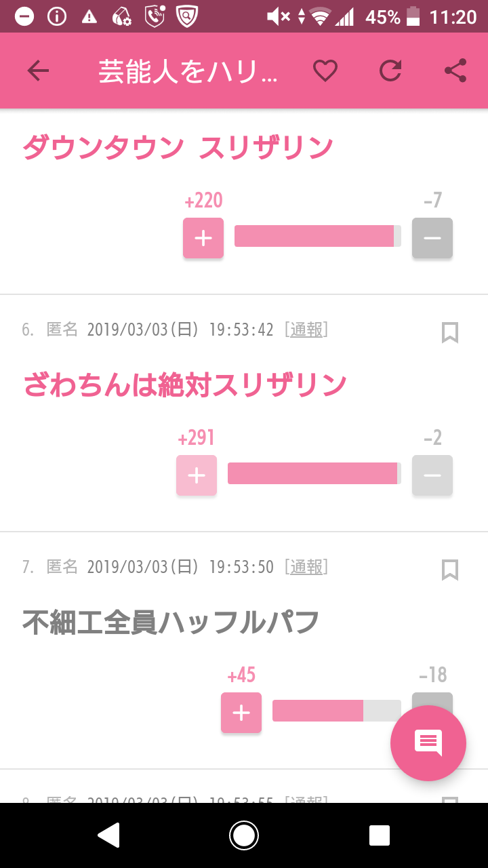The height and width of the screenshot is (868, 488).
Task: Bookmark comment 7
Action: pos(450,570)
